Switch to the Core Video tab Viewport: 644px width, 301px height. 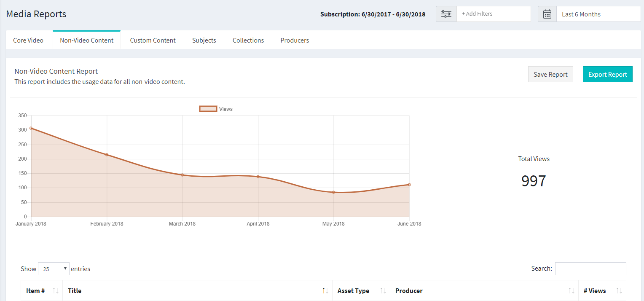[28, 40]
